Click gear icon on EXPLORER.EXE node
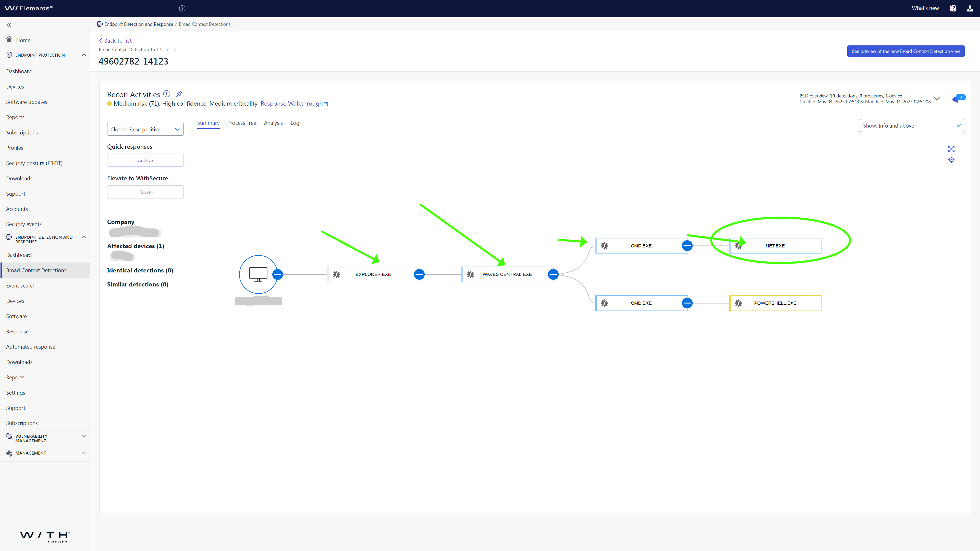This screenshot has width=980, height=551. click(337, 274)
